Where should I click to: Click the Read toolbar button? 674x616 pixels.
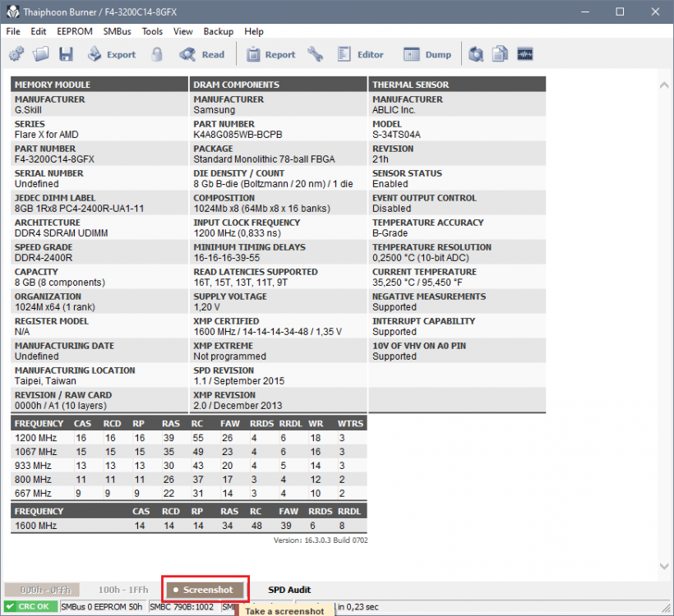(202, 54)
